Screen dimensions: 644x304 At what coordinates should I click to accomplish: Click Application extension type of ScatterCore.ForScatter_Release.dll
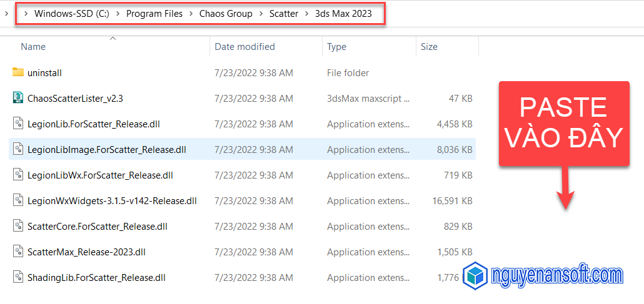tap(368, 227)
